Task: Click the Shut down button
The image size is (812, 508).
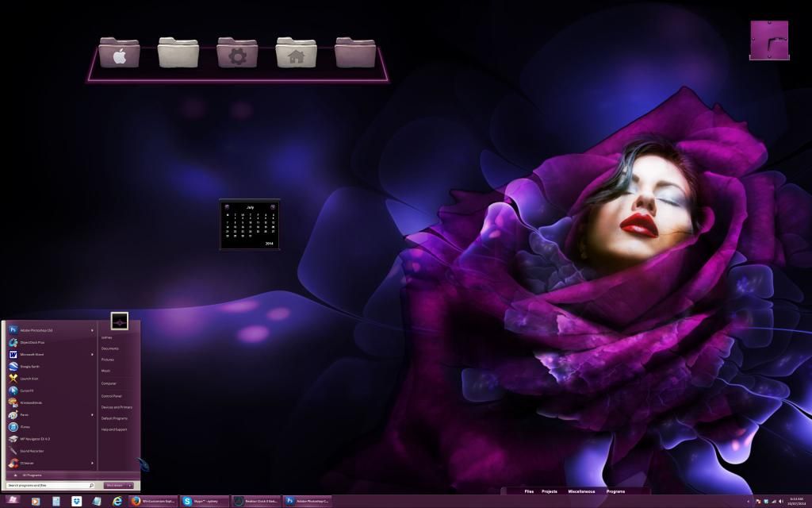Action: pos(114,485)
